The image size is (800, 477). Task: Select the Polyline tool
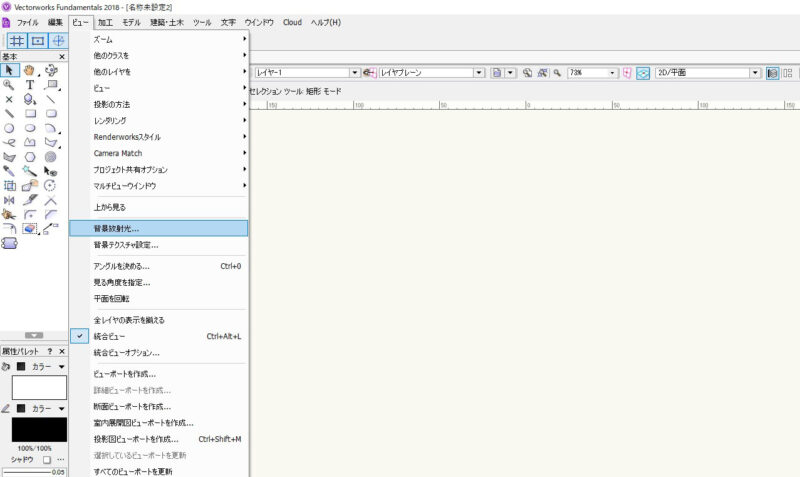click(x=30, y=142)
